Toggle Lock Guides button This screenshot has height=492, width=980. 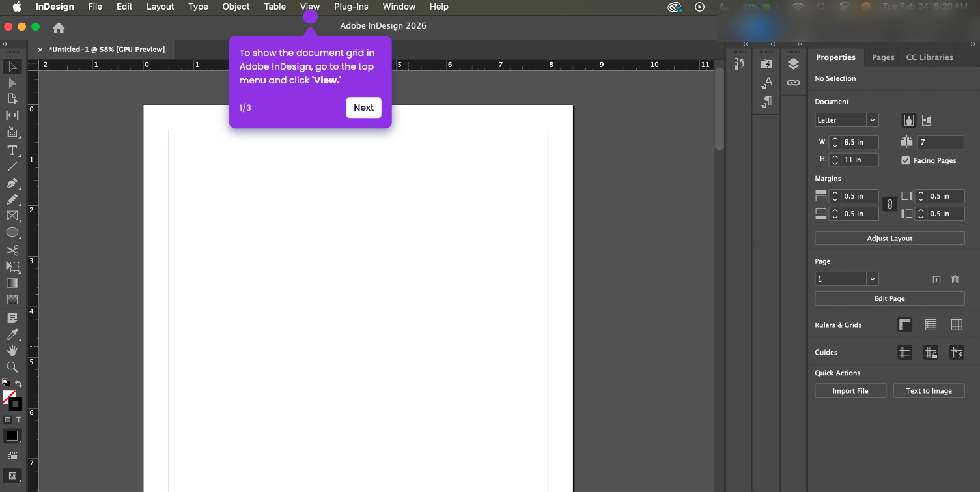(x=931, y=353)
